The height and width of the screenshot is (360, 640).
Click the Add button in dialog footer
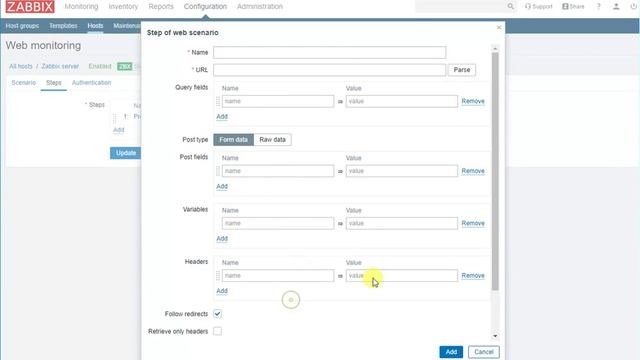tap(451, 352)
